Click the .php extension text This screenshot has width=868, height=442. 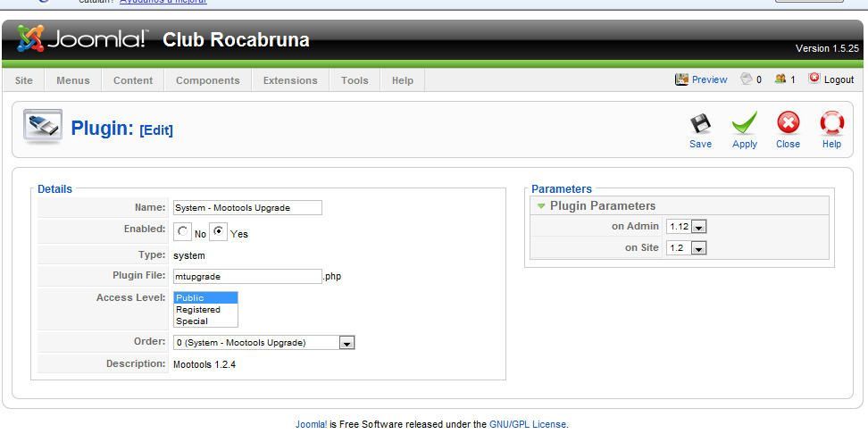click(x=331, y=276)
